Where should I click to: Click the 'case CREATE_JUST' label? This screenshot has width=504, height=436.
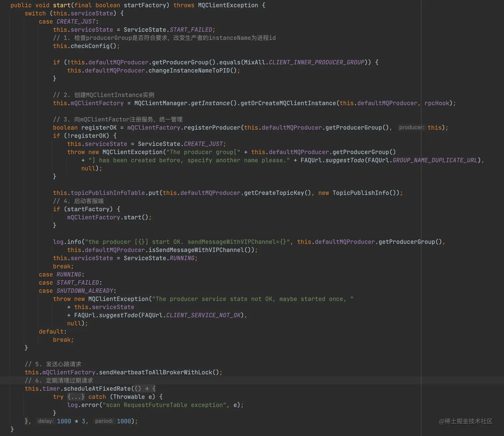(x=69, y=22)
